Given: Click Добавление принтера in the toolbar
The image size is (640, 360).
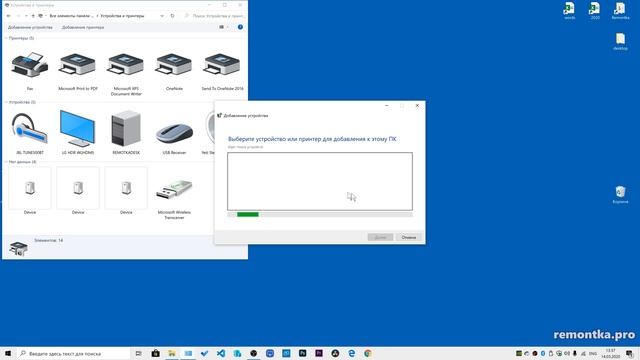Looking at the screenshot, I should click(83, 27).
